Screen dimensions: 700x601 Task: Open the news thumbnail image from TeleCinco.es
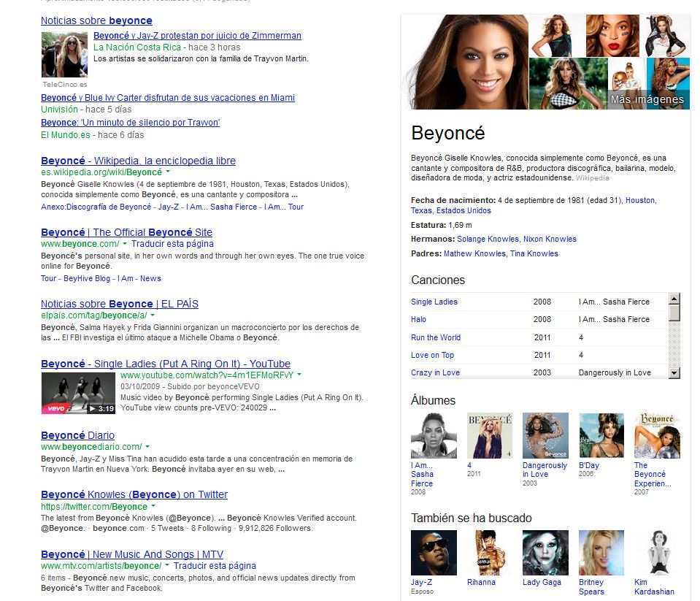(65, 54)
